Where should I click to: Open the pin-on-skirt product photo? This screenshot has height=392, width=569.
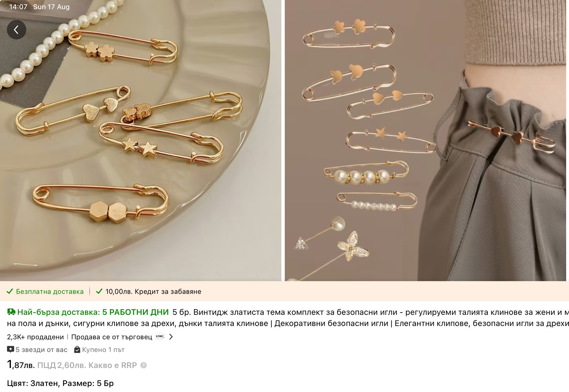pyautogui.click(x=425, y=141)
